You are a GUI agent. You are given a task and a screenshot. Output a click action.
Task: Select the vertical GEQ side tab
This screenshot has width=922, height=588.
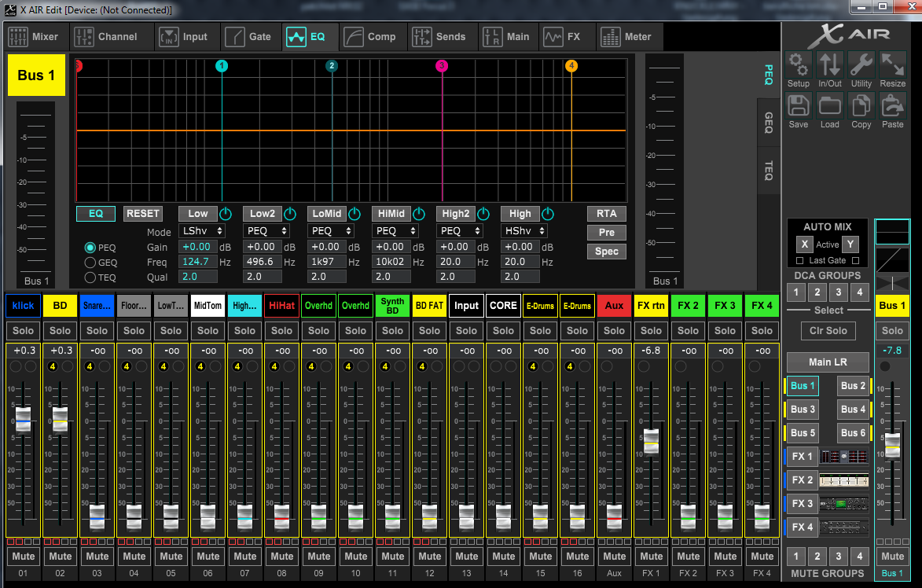(768, 123)
